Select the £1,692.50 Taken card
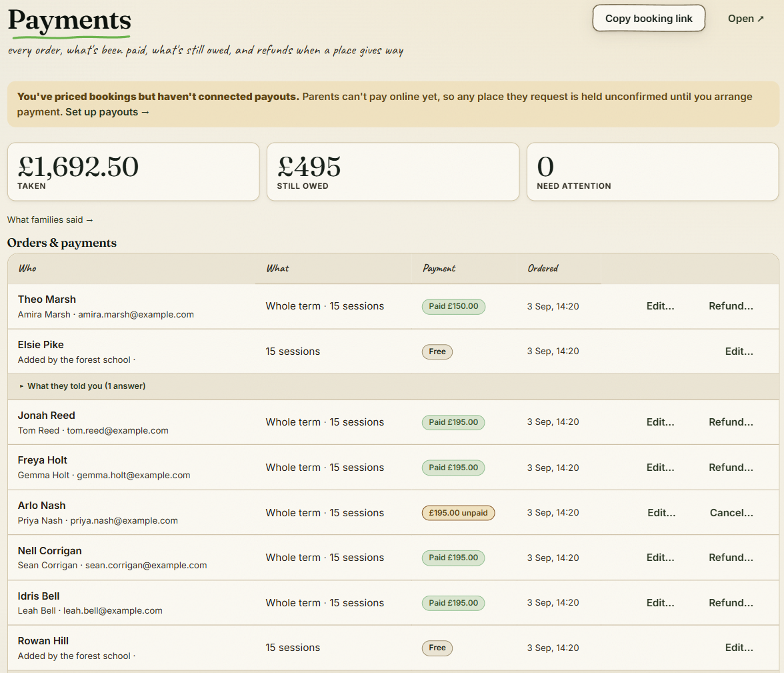The image size is (784, 673). [133, 171]
